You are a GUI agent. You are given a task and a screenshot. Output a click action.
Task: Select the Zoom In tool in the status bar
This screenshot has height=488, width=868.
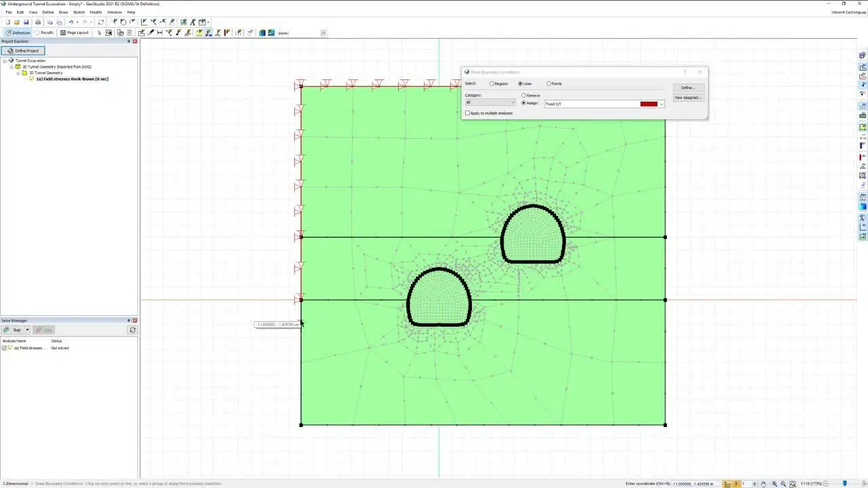[x=774, y=483]
